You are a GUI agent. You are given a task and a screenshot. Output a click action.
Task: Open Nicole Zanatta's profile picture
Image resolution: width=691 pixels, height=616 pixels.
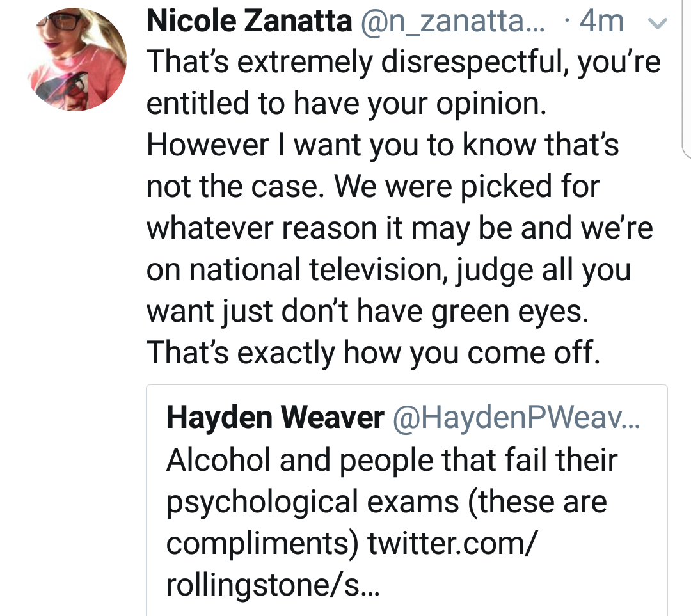pyautogui.click(x=77, y=59)
